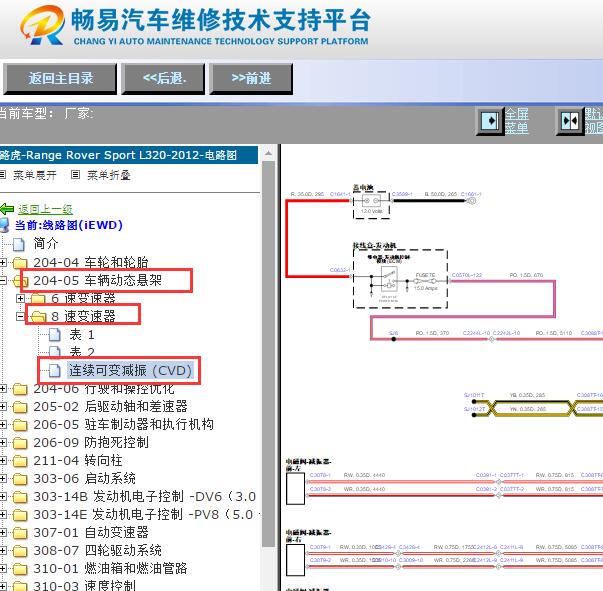
Task: Select 308-07 四轮驱动系统 folder
Action: [98, 551]
